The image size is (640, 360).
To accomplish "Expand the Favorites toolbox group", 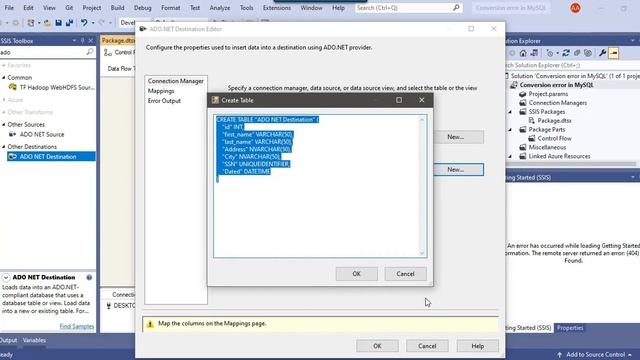I will pos(4,65).
